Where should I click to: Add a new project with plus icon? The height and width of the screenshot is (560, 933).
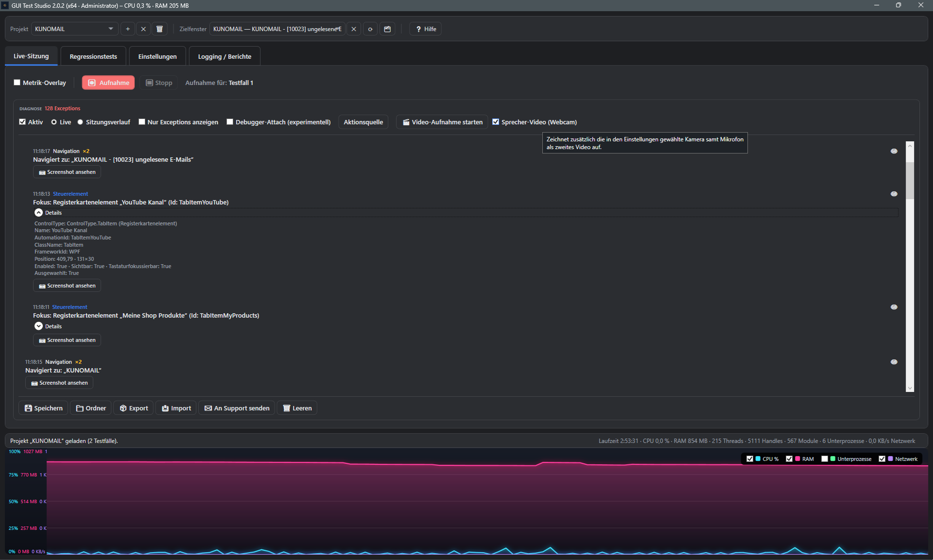[128, 29]
